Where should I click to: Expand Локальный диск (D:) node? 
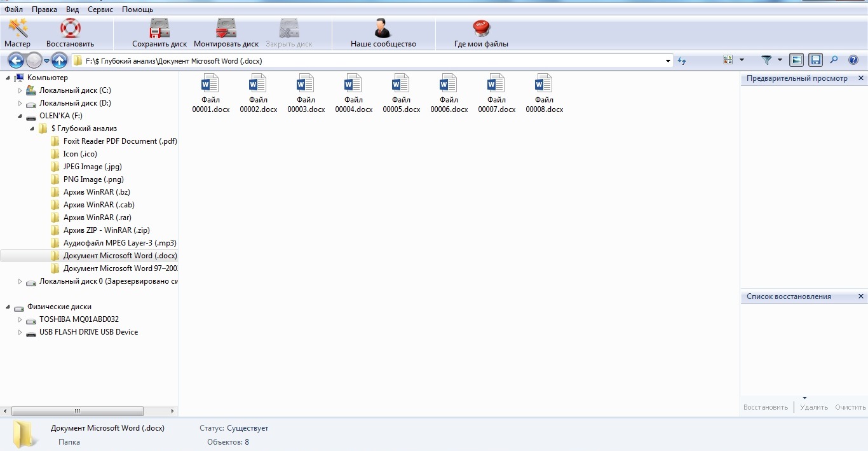tap(20, 103)
